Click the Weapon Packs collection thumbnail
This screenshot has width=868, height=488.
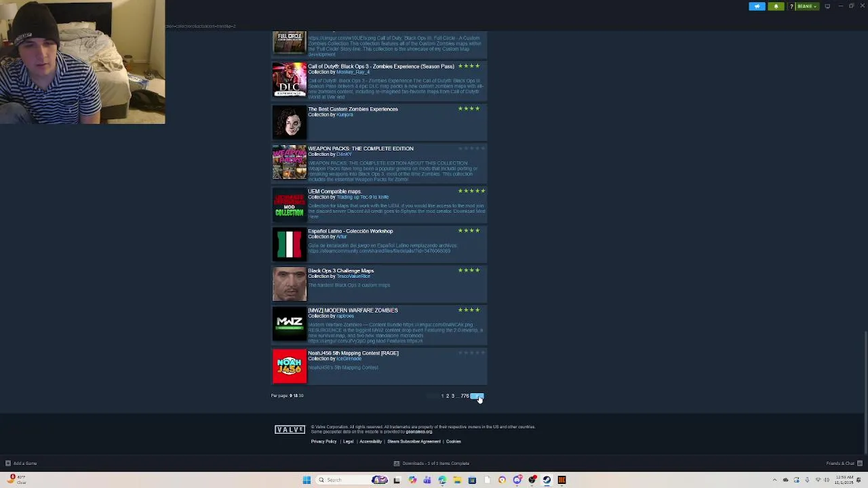[290, 162]
